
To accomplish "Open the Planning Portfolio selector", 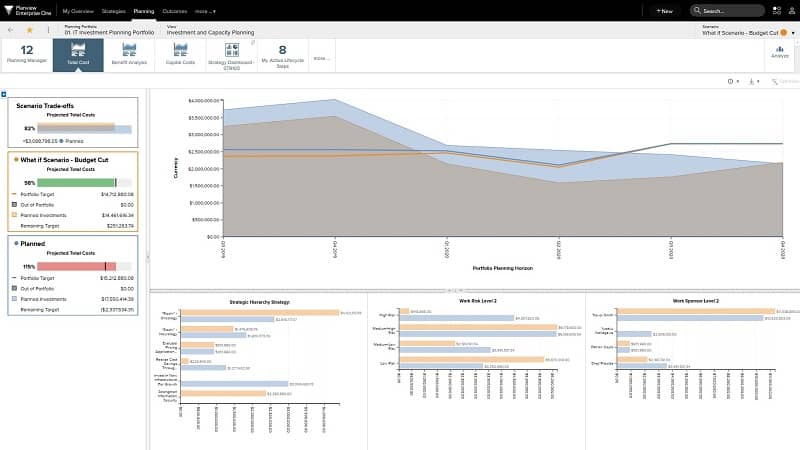I will [x=109, y=30].
